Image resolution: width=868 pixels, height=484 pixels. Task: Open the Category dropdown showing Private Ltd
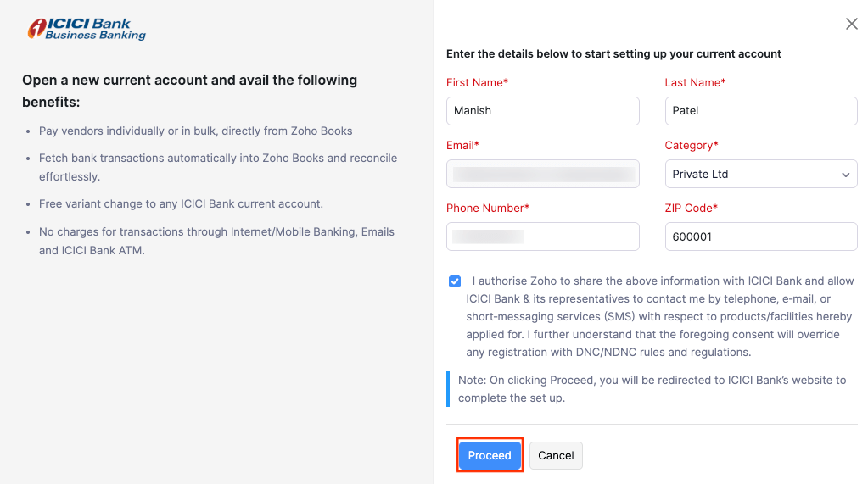[x=760, y=174]
